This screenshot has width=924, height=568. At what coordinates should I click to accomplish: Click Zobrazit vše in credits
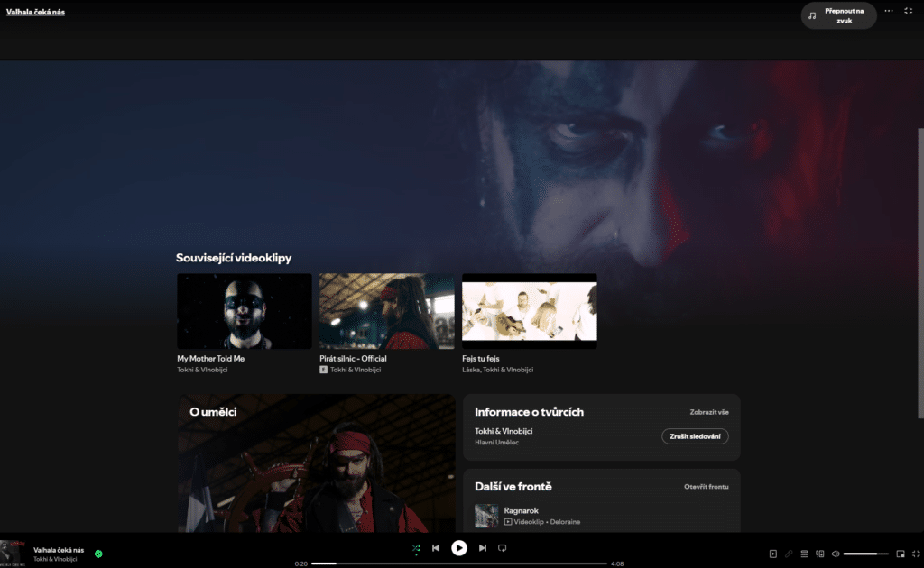tap(709, 412)
